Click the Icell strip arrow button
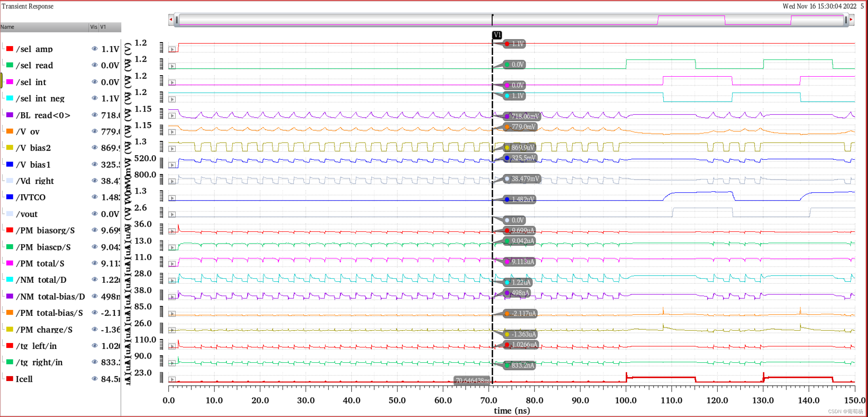 pos(172,379)
